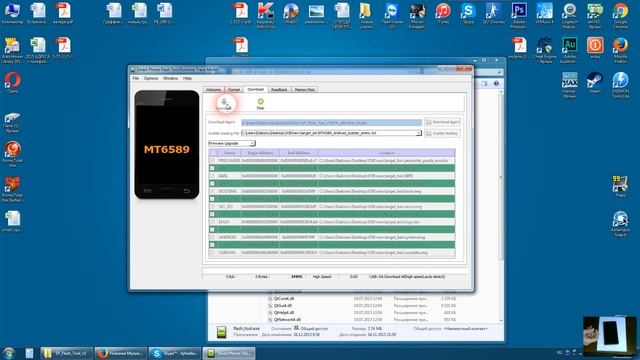Click the Scatter-loading browse button
The image size is (640, 360).
(x=442, y=133)
